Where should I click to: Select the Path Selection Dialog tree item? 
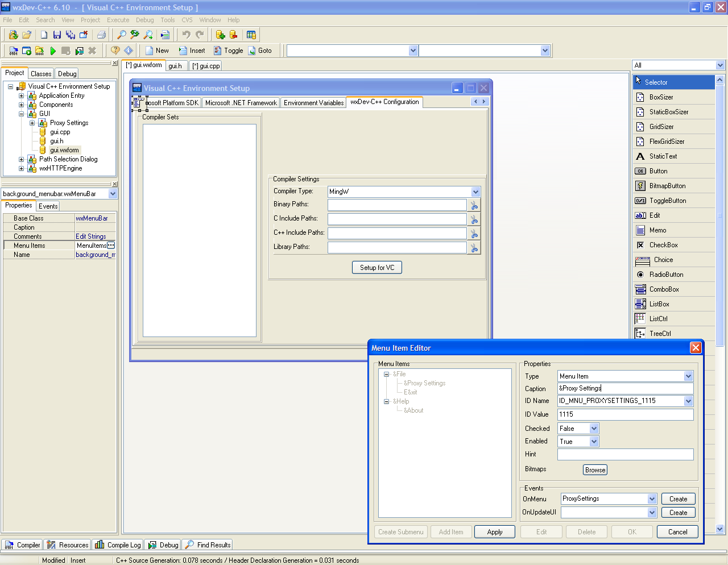(x=68, y=159)
